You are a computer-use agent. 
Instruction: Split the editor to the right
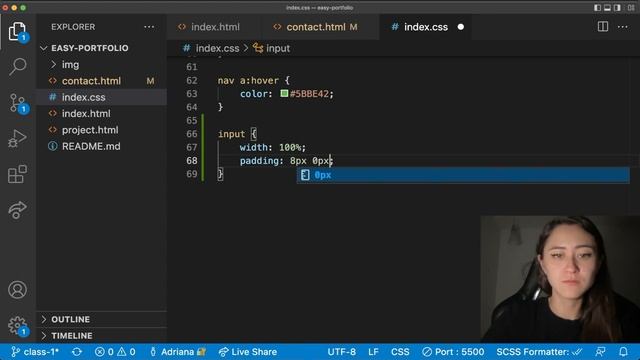(603, 27)
